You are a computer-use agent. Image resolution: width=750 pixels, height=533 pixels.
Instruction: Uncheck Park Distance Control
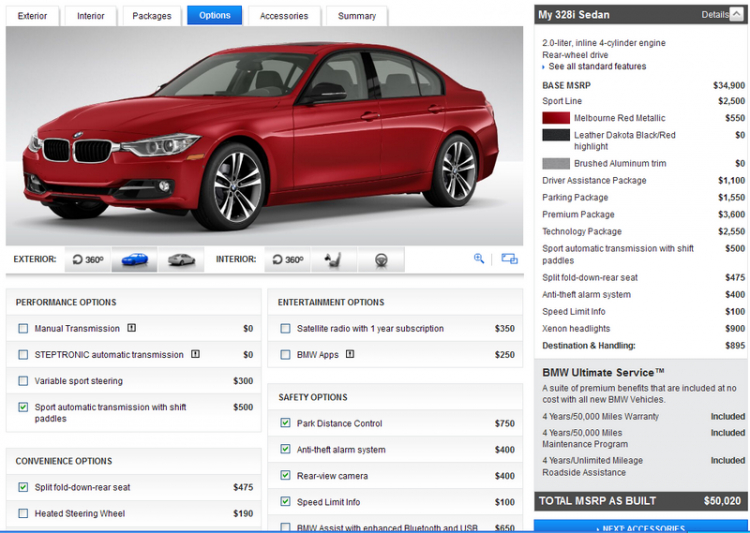285,423
